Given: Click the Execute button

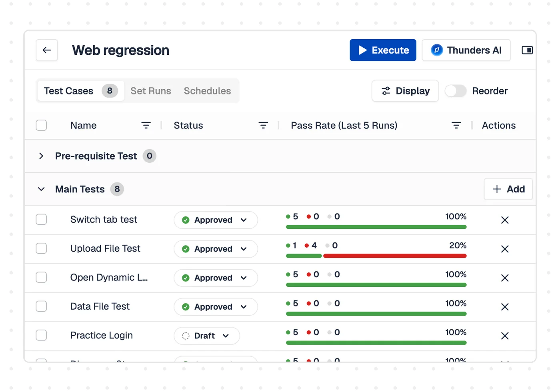Looking at the screenshot, I should pos(383,50).
